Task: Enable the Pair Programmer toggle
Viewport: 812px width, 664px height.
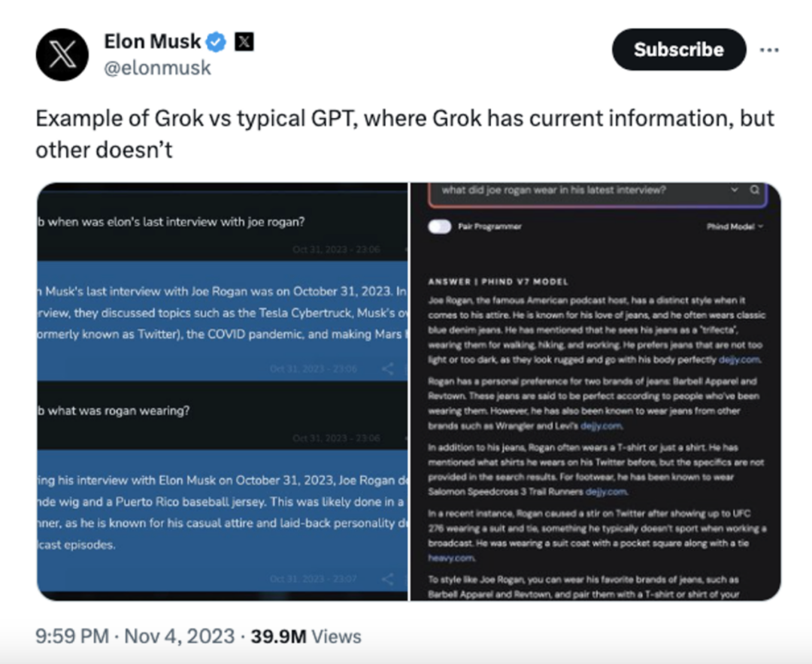Action: click(439, 226)
